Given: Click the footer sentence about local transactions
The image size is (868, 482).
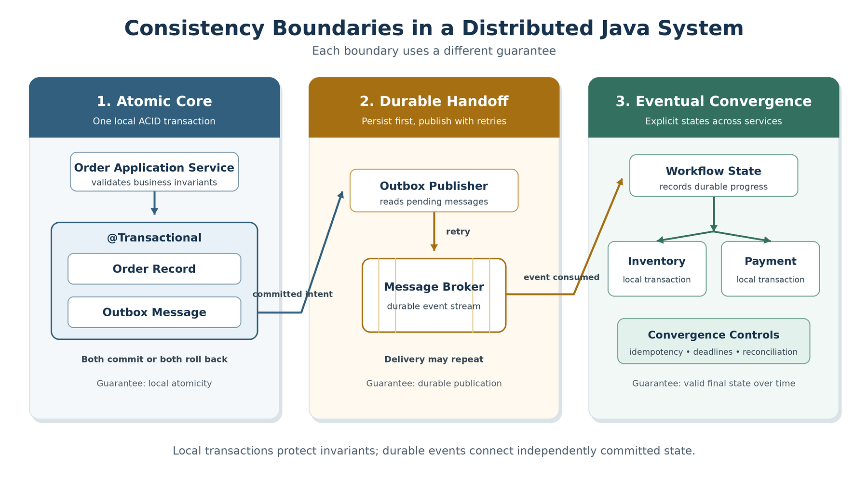Looking at the screenshot, I should pos(434,451).
